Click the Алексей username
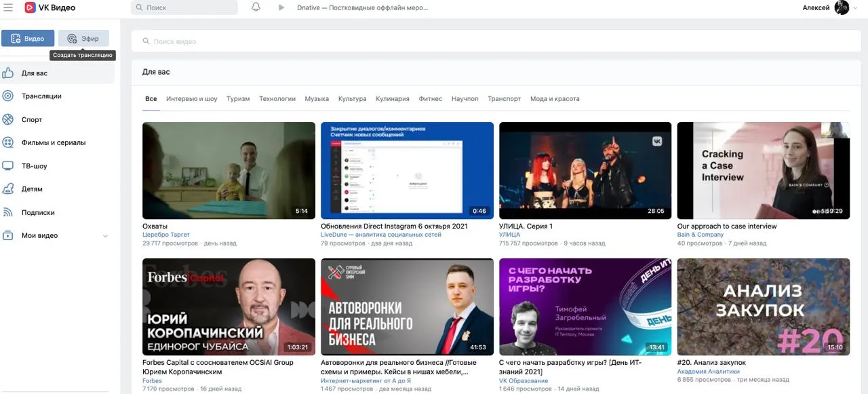Image resolution: width=868 pixels, height=394 pixels. click(x=816, y=7)
